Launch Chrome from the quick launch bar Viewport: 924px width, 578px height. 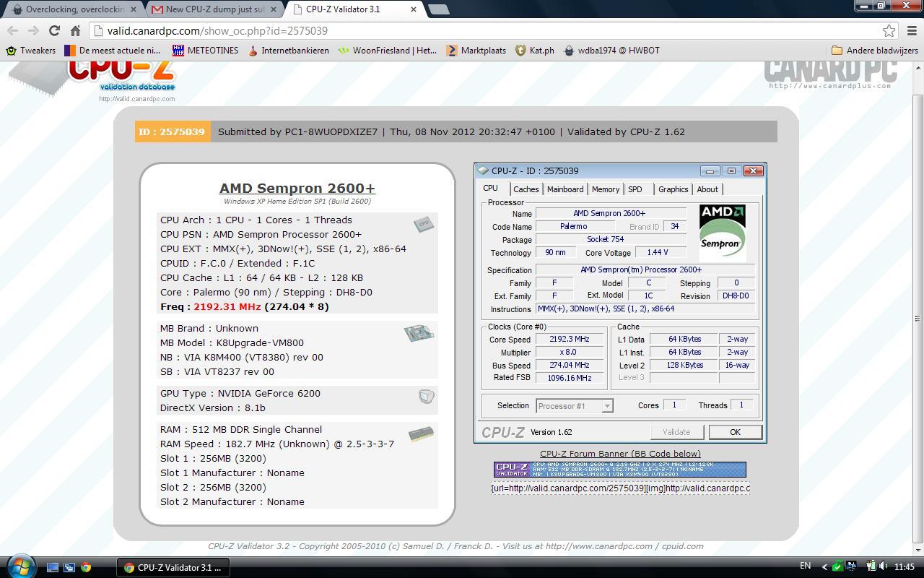point(86,567)
